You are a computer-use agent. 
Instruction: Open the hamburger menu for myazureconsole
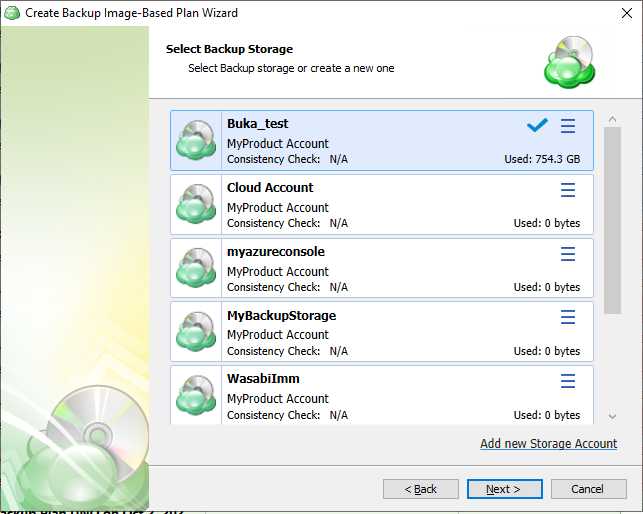(x=568, y=254)
